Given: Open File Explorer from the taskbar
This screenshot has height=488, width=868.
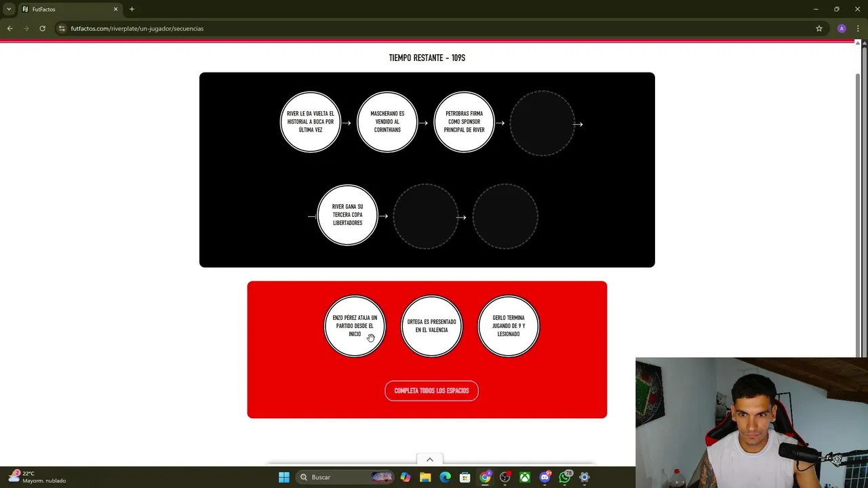Looking at the screenshot, I should point(425,477).
